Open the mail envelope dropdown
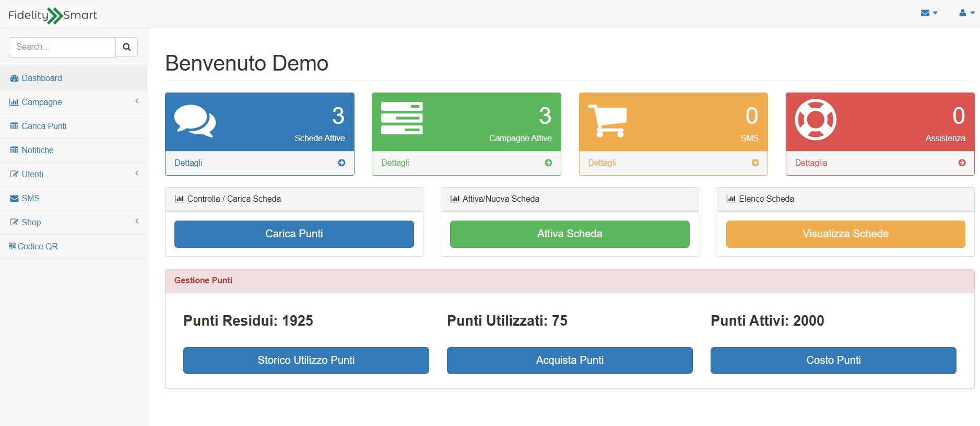The height and width of the screenshot is (426, 980). 929,13
